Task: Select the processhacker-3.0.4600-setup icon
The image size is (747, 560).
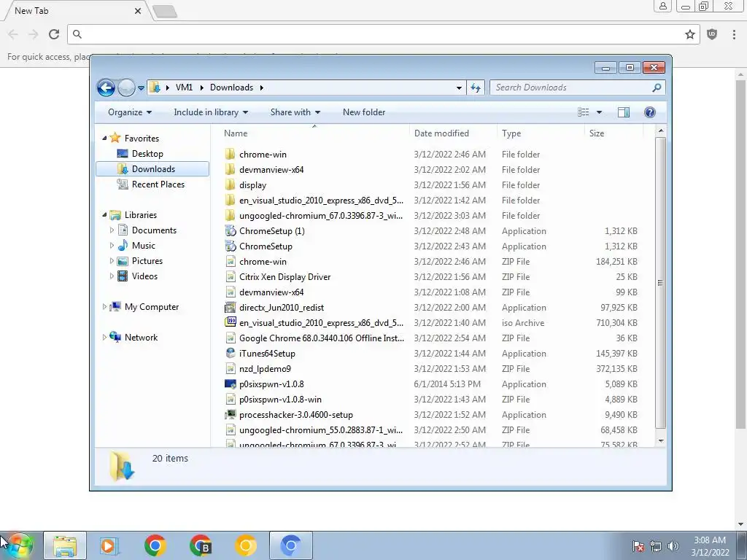Action: point(230,414)
